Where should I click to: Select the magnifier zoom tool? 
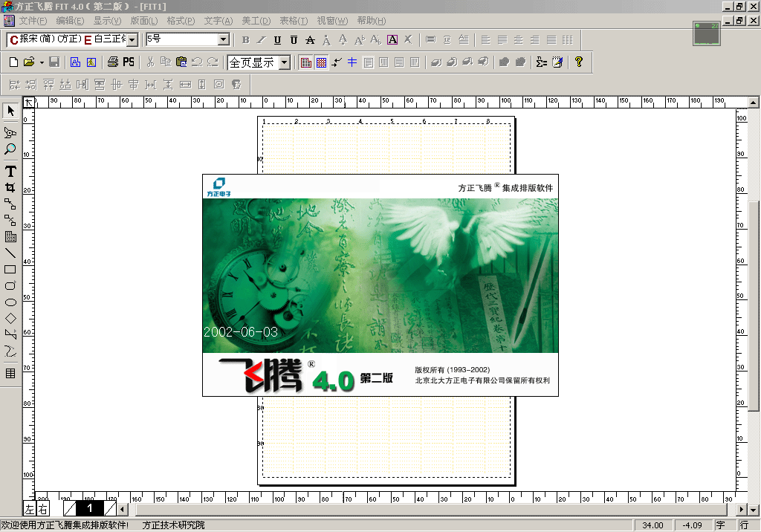[10, 149]
